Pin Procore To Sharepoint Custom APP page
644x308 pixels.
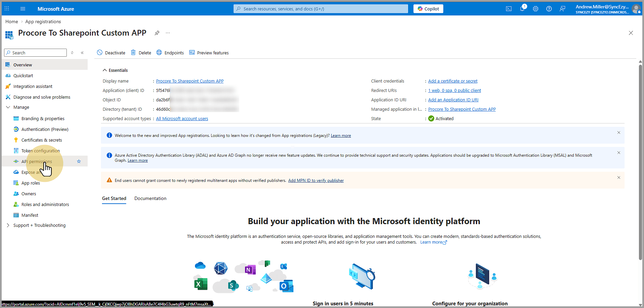pos(157,33)
